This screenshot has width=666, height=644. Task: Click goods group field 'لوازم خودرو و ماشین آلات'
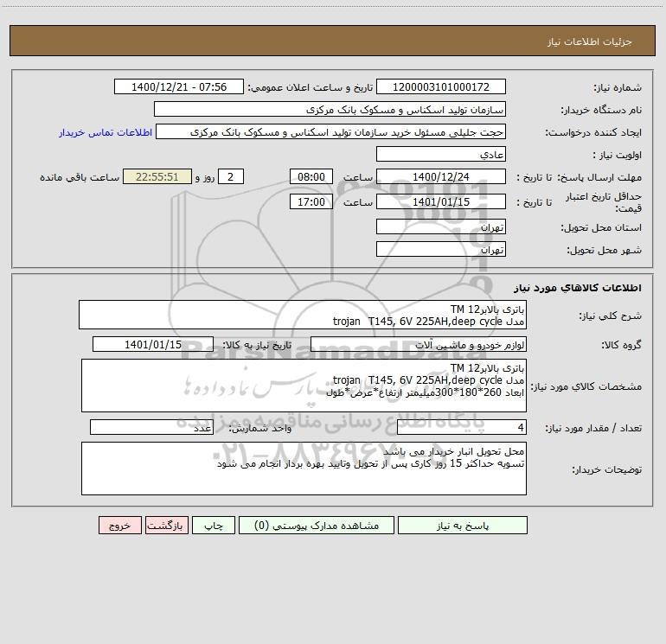[419, 344]
